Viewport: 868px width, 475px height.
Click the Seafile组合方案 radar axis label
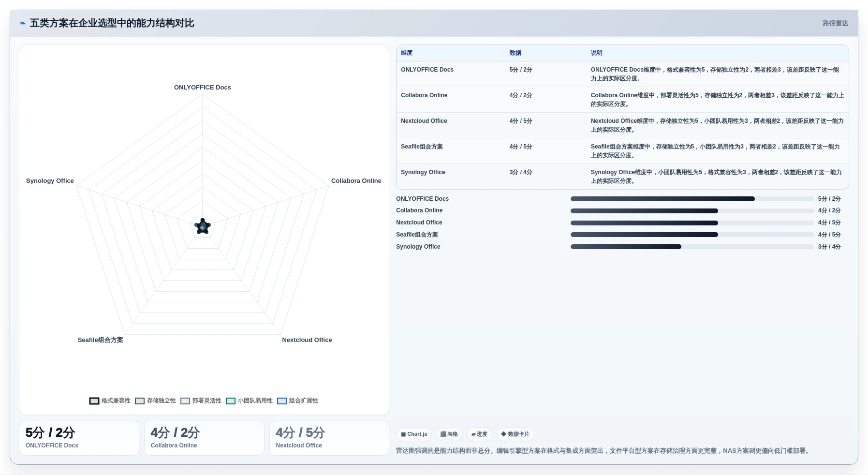(101, 340)
